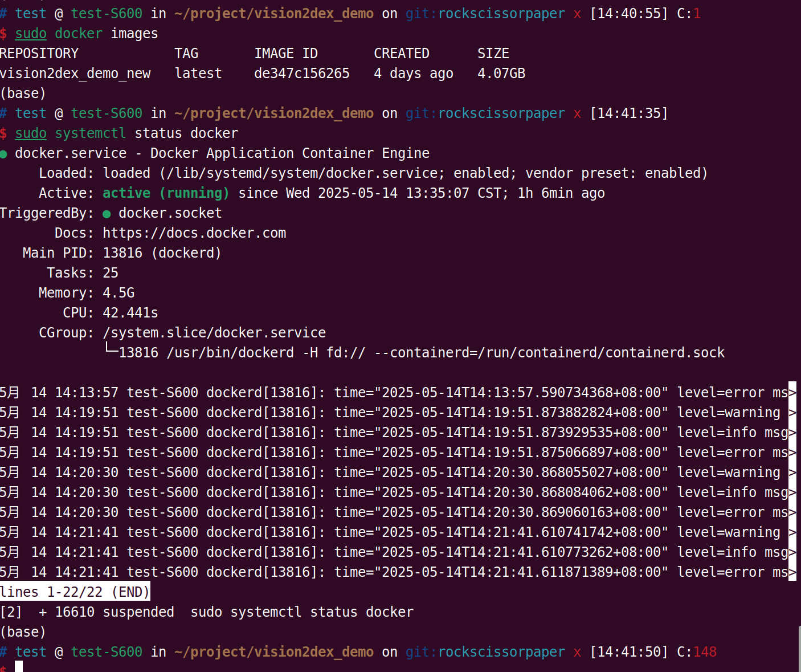Click the red C:148 exit code indicator
The width and height of the screenshot is (801, 672).
696,651
